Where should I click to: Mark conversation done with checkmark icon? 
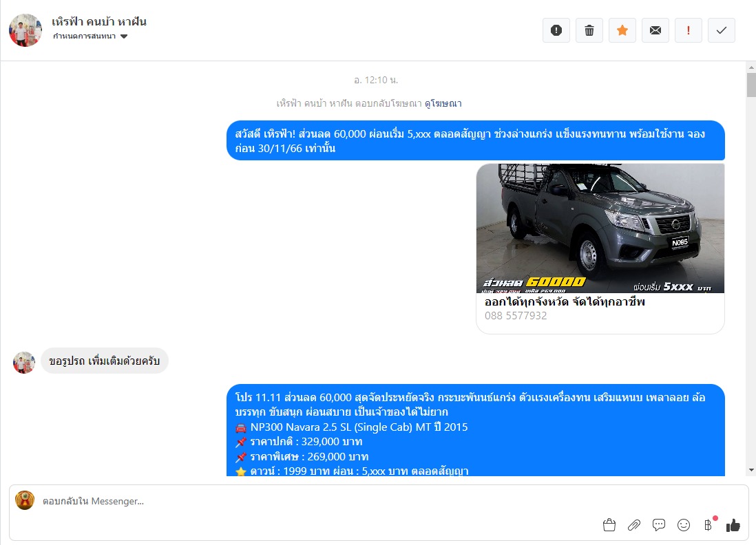[722, 30]
